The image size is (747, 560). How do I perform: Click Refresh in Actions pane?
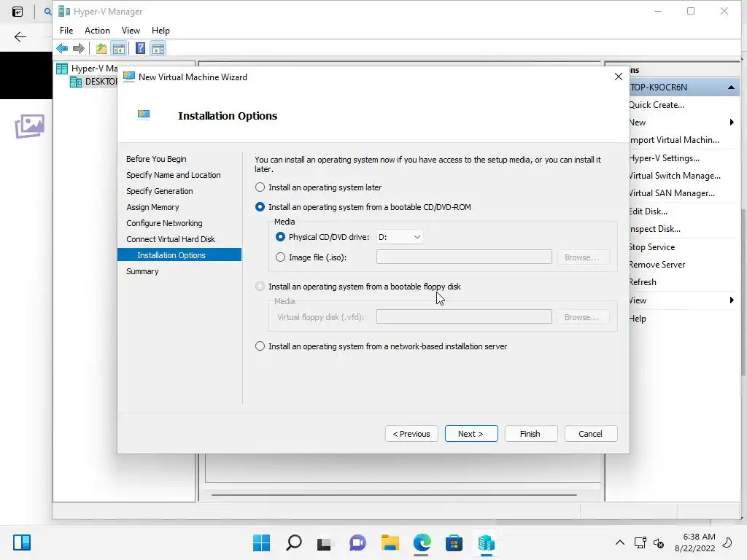coord(643,282)
